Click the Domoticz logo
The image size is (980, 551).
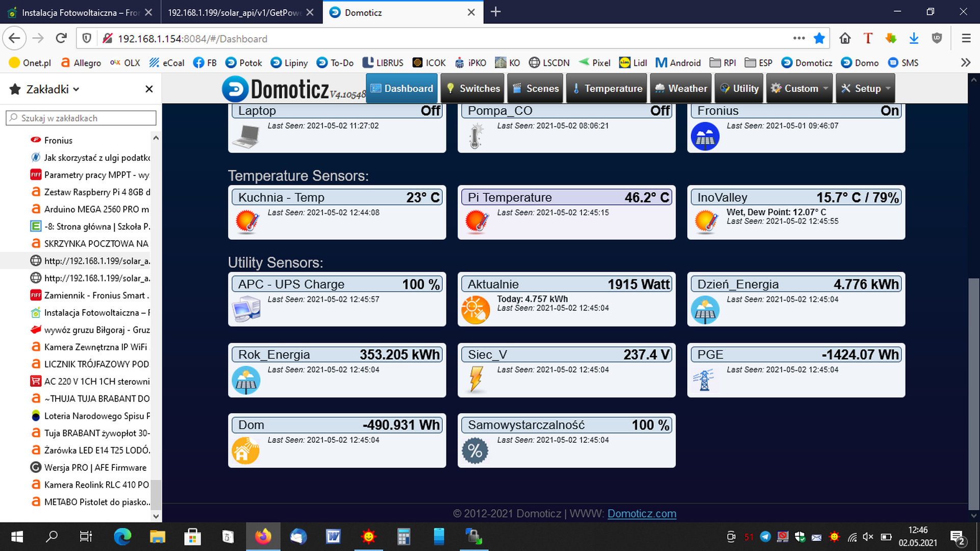coord(294,89)
